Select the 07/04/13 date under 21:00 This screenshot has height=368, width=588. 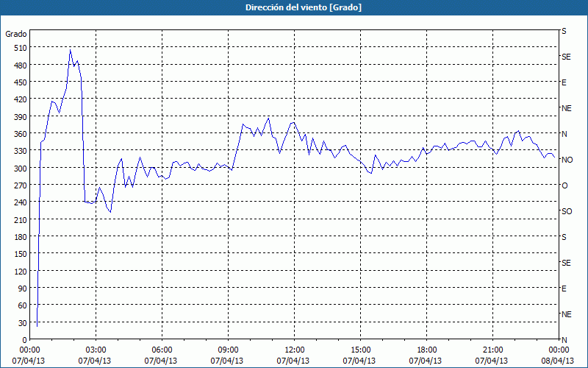(x=491, y=361)
